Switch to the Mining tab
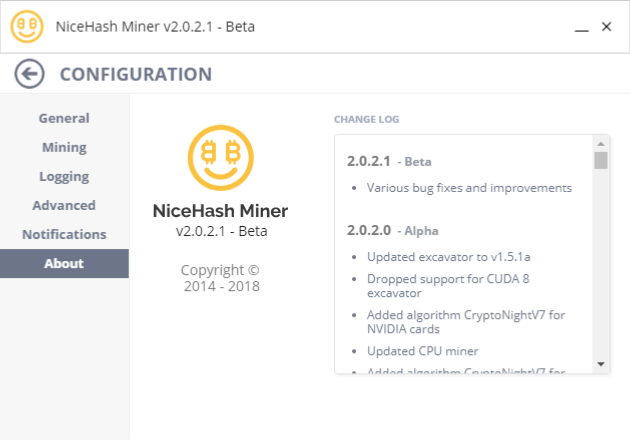 click(64, 147)
